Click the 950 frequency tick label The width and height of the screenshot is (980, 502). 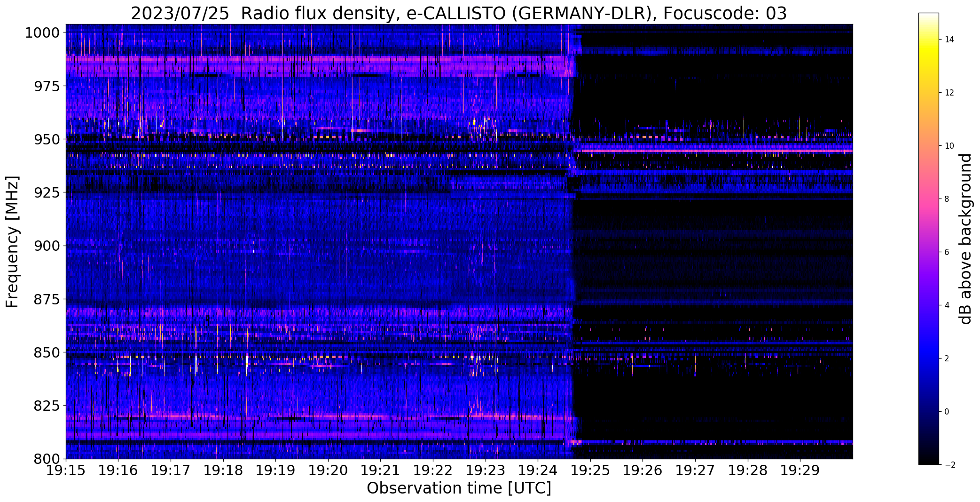47,139
